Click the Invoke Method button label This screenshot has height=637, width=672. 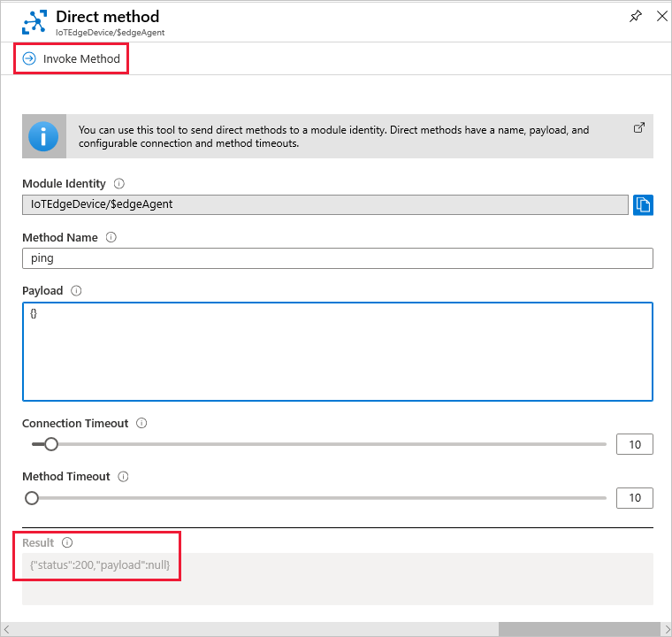tap(80, 58)
